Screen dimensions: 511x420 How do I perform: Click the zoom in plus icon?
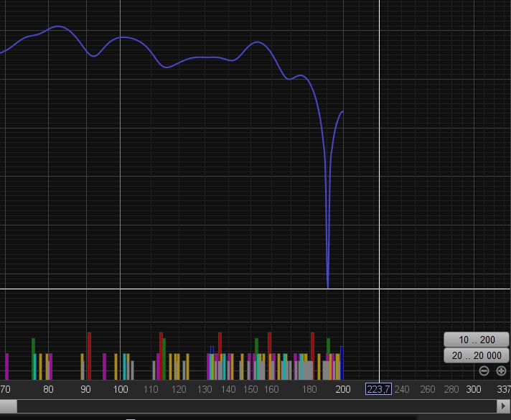(x=501, y=371)
